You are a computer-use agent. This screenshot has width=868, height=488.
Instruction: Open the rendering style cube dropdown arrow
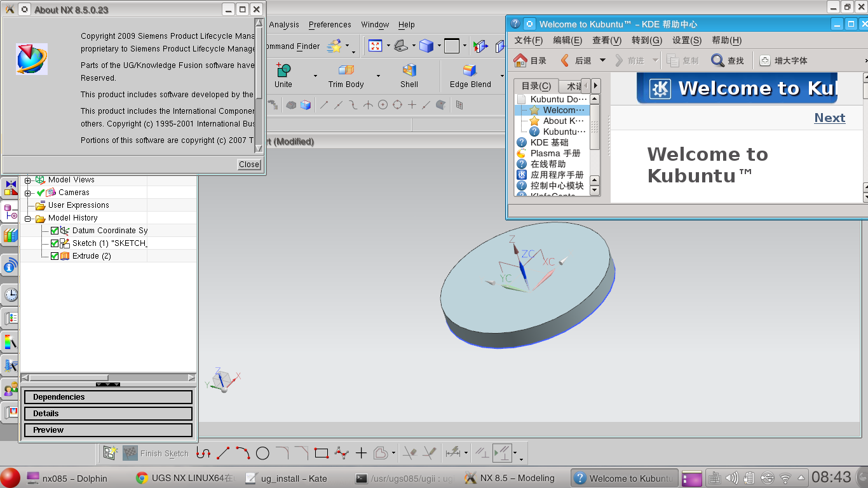[439, 46]
